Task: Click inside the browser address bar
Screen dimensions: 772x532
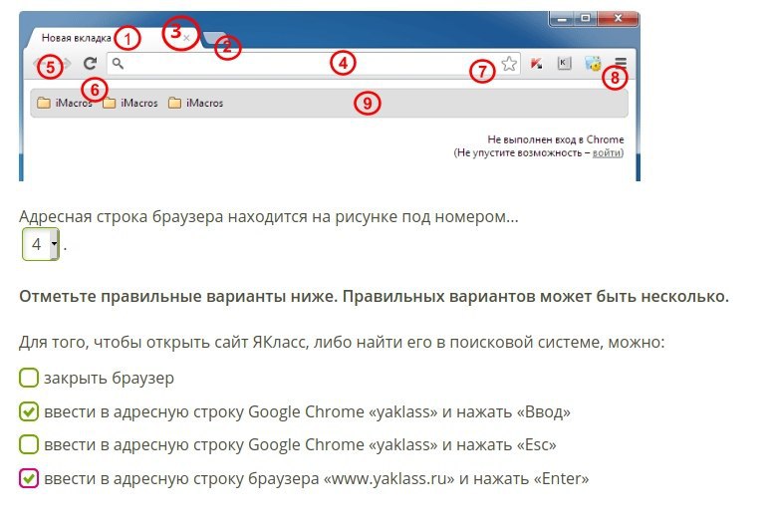Action: coord(313,64)
